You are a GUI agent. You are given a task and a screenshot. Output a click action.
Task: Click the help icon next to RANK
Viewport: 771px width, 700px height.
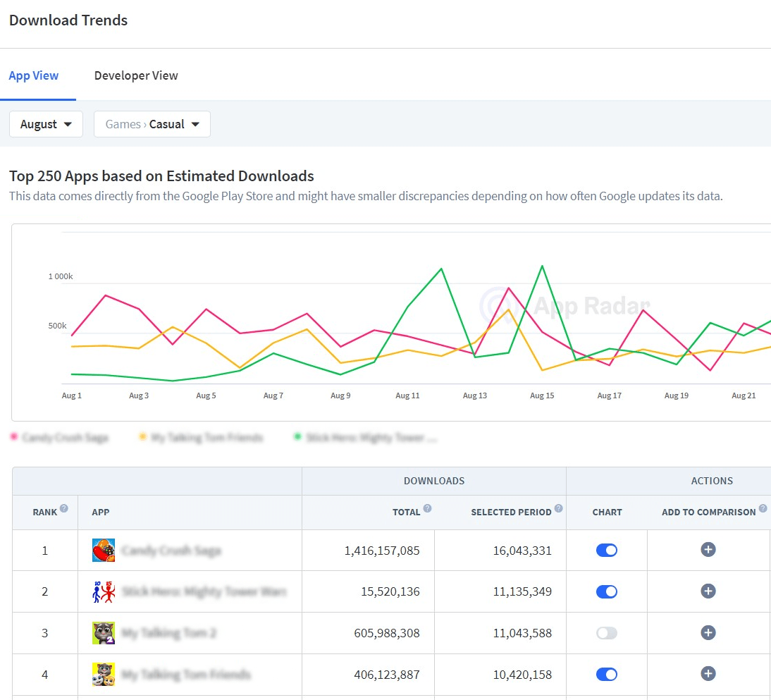point(64,508)
